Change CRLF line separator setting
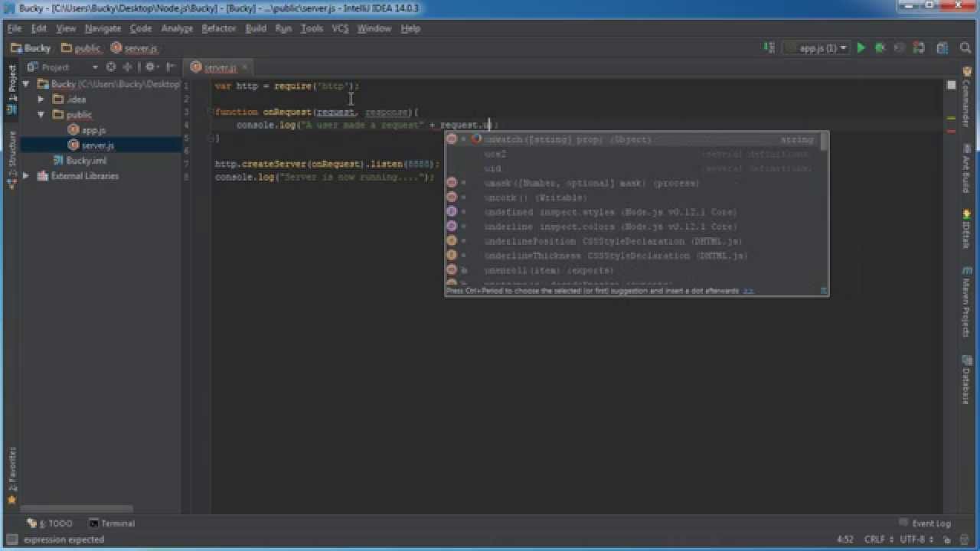 pos(879,540)
